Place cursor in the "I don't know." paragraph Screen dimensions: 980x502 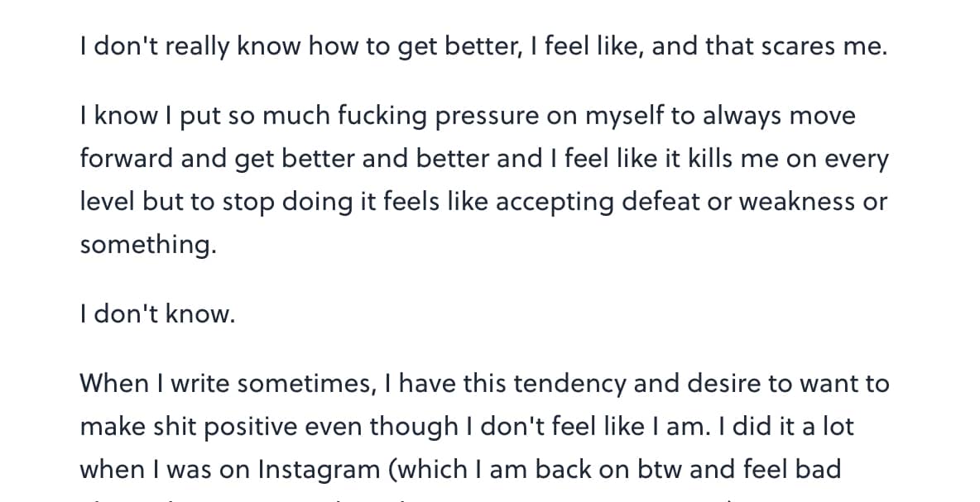pyautogui.click(x=157, y=314)
